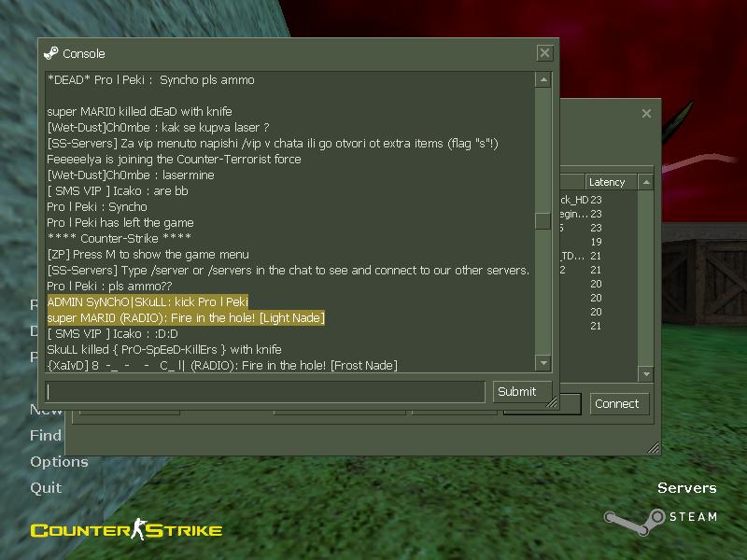
Task: Click console scrollbar down arrow
Action: pyautogui.click(x=543, y=363)
